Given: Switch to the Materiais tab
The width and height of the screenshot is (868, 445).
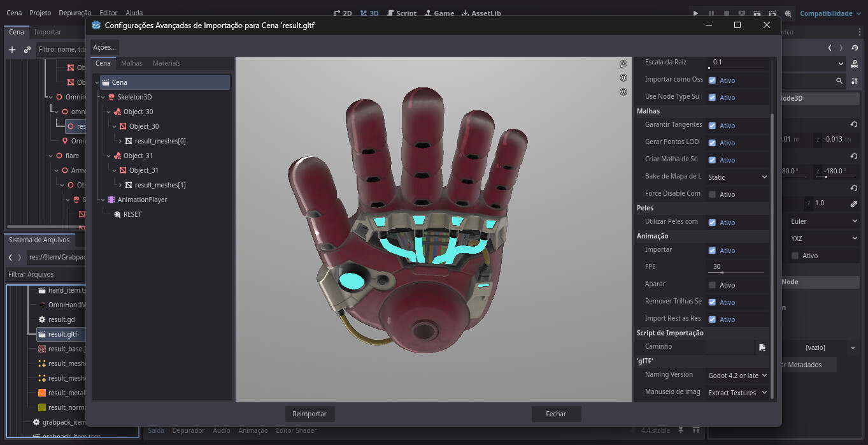Looking at the screenshot, I should pos(167,63).
